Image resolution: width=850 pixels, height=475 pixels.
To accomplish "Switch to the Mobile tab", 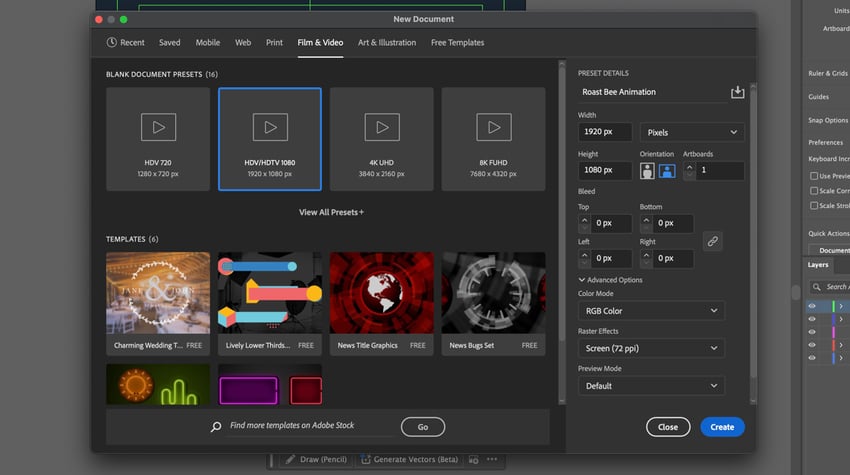I will pos(208,42).
